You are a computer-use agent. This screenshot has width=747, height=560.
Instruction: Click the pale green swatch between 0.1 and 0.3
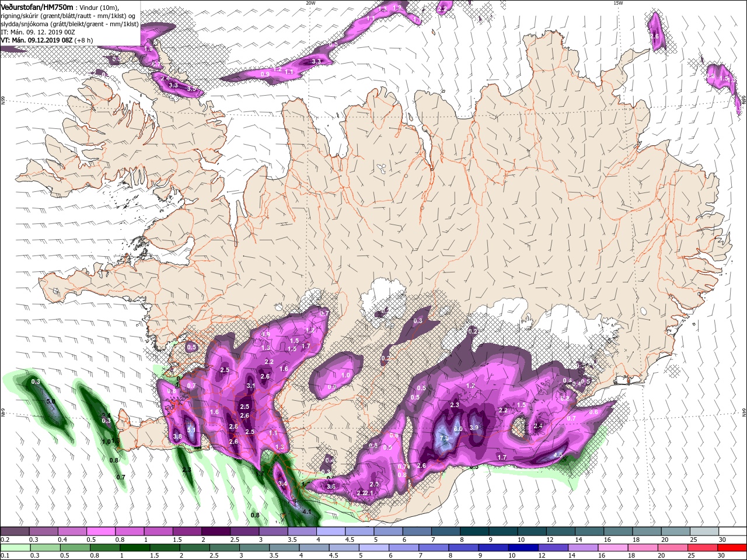(15, 548)
